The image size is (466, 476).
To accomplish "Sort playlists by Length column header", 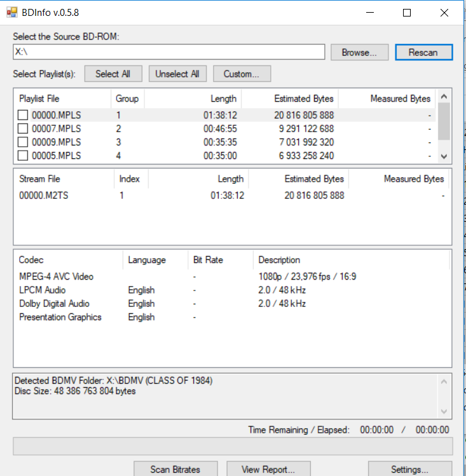I will point(193,99).
